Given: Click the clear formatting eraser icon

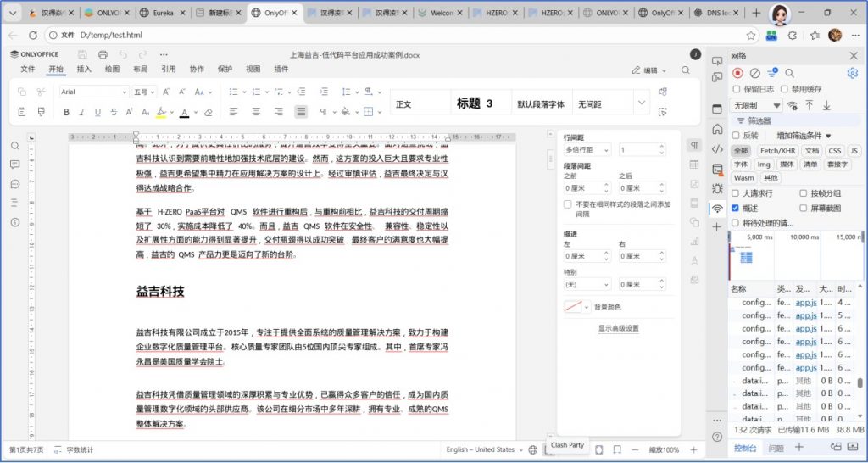Looking at the screenshot, I should coord(209,112).
